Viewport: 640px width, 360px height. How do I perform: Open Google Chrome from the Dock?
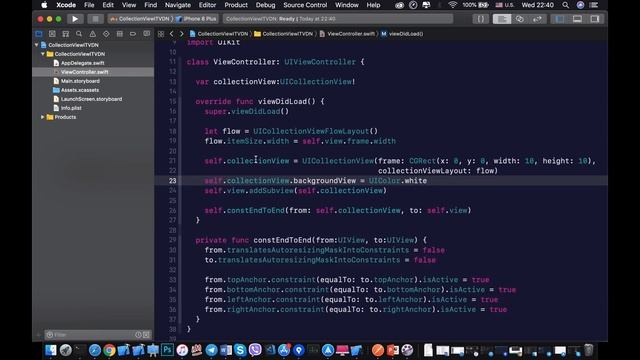[109, 350]
